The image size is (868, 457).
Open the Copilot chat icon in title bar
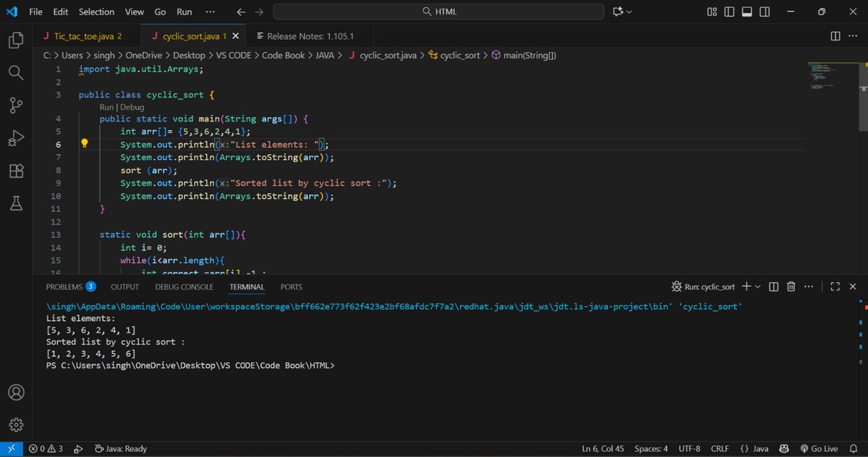[x=618, y=12]
